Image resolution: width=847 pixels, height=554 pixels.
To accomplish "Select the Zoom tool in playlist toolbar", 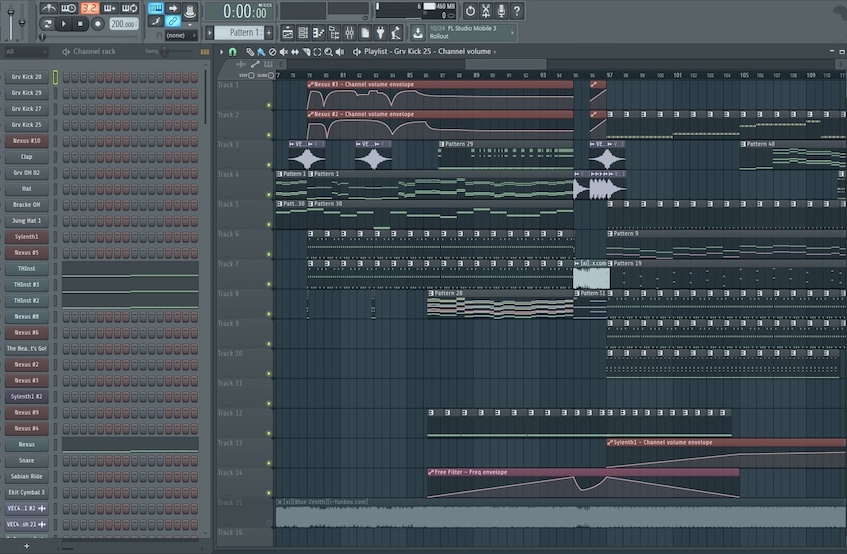I will (328, 52).
